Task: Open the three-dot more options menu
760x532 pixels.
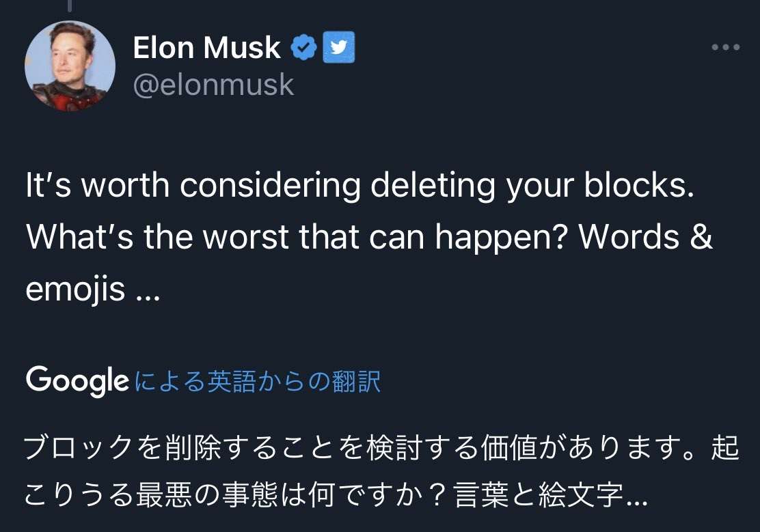Action: click(x=725, y=47)
